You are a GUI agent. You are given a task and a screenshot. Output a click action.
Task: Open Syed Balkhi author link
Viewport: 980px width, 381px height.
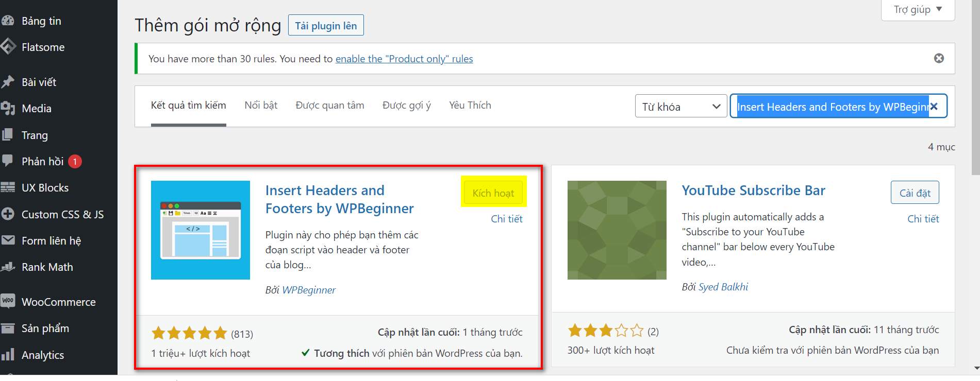[723, 287]
